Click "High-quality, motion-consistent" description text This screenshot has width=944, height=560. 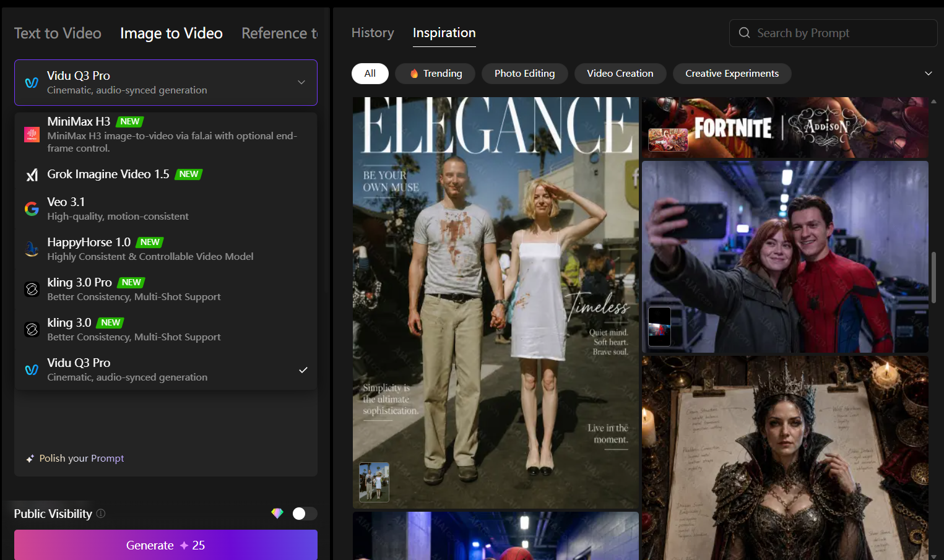tap(118, 217)
